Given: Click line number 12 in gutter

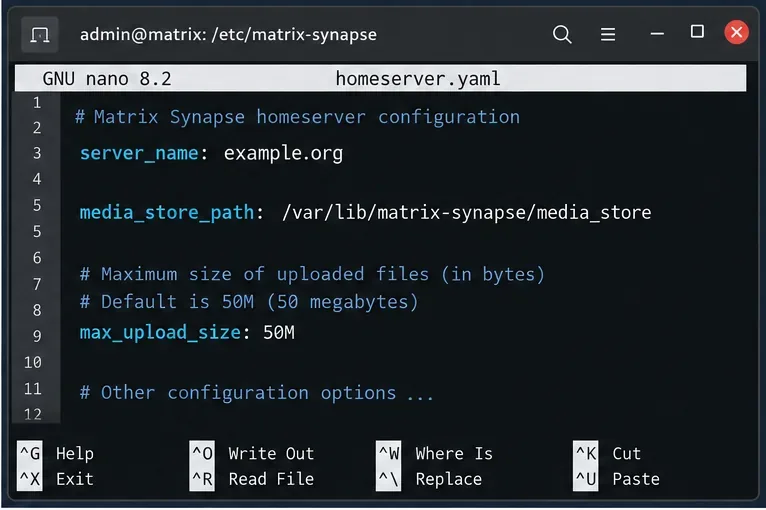Looking at the screenshot, I should [33, 415].
